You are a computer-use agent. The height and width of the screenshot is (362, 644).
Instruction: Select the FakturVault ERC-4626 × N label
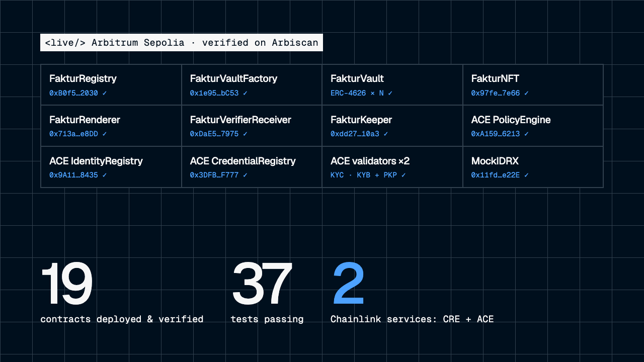(361, 94)
